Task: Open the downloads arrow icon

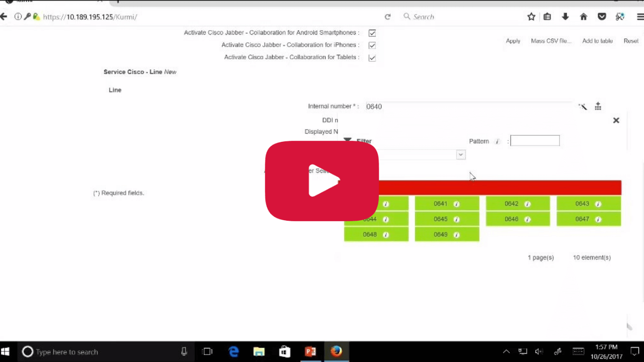Action: click(x=566, y=17)
